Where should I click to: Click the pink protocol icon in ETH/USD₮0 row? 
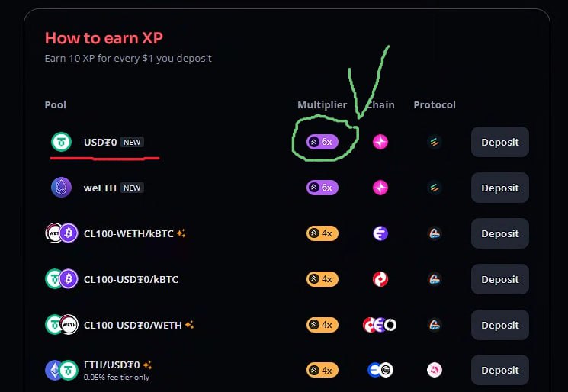click(435, 370)
